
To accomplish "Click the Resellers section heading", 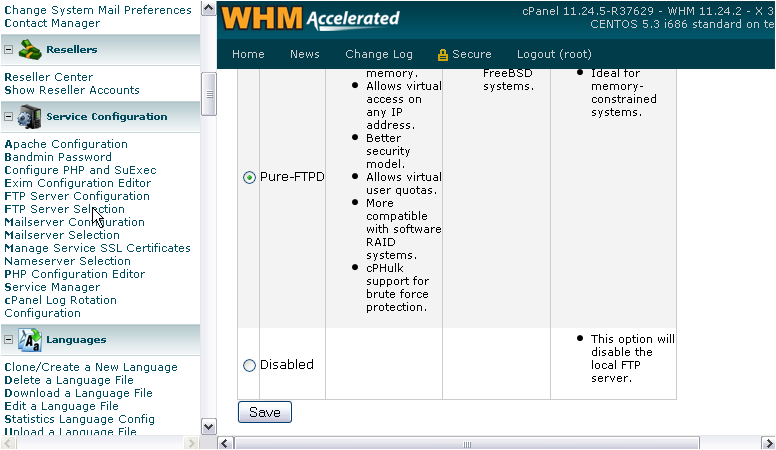I will pyautogui.click(x=72, y=50).
